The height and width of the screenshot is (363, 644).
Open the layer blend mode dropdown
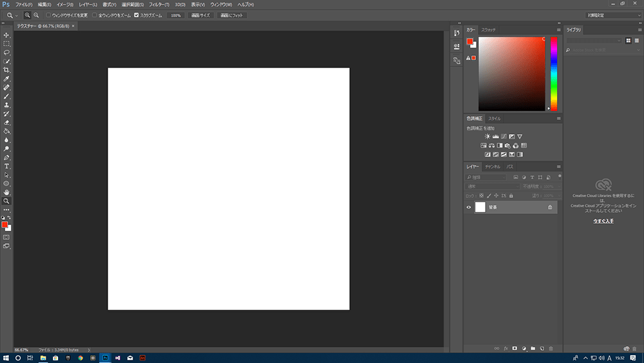click(493, 186)
